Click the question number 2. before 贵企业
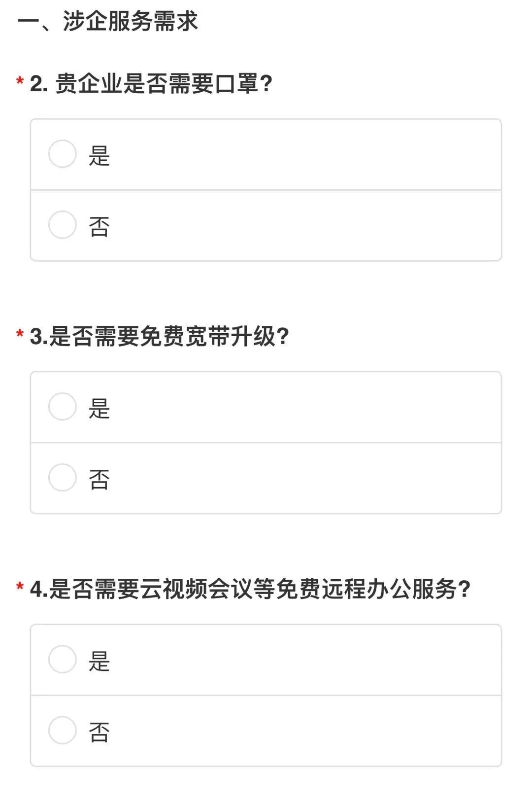 [39, 84]
